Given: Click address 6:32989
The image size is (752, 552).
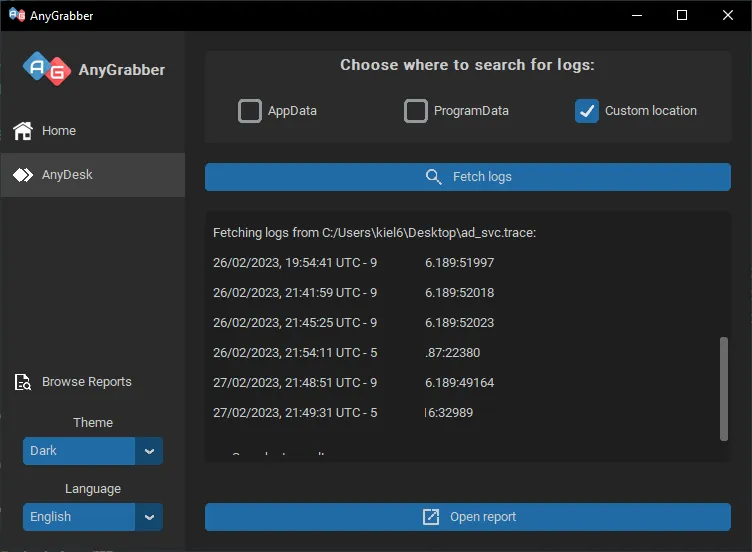Looking at the screenshot, I should 449,413.
